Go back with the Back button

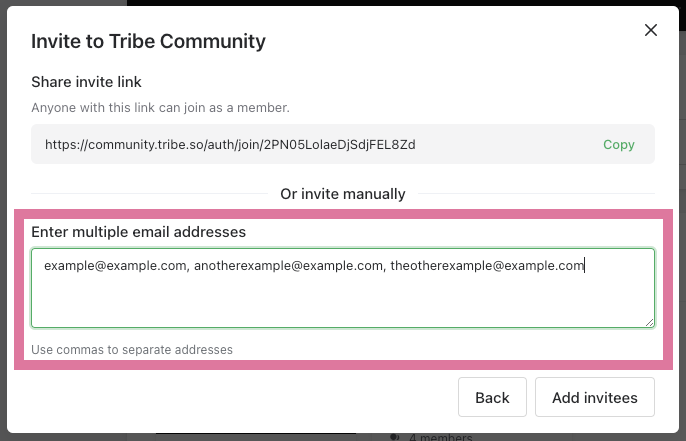492,397
